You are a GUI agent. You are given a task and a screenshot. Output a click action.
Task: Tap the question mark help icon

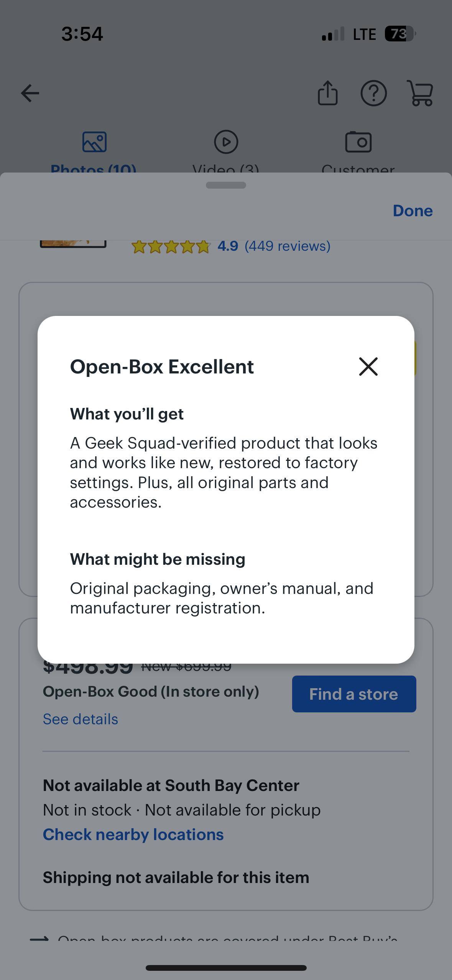pos(373,93)
